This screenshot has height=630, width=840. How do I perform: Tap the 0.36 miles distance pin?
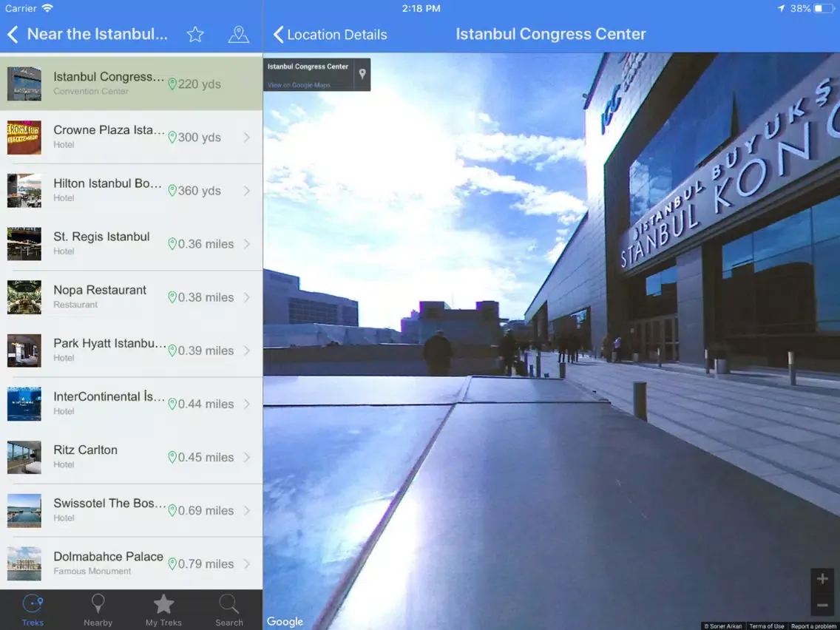click(172, 244)
